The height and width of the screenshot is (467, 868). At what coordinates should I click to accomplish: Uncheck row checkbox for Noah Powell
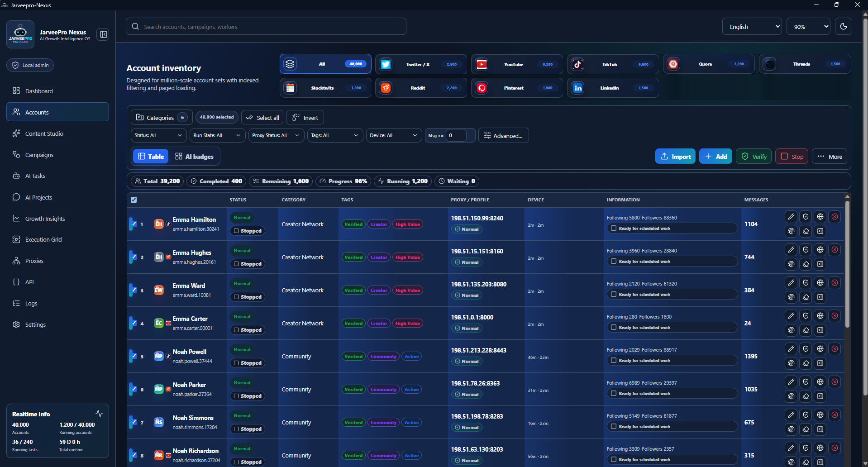click(134, 356)
